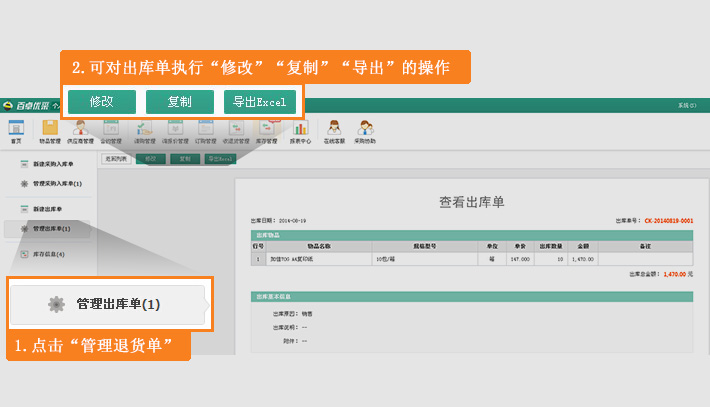Open 在线客服 icon
The width and height of the screenshot is (710, 407).
click(x=334, y=130)
